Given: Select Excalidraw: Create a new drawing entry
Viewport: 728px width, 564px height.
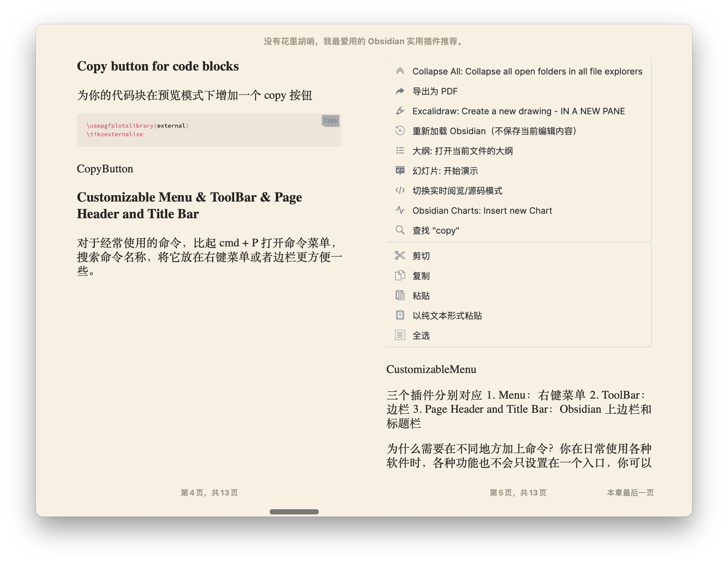Looking at the screenshot, I should point(519,111).
